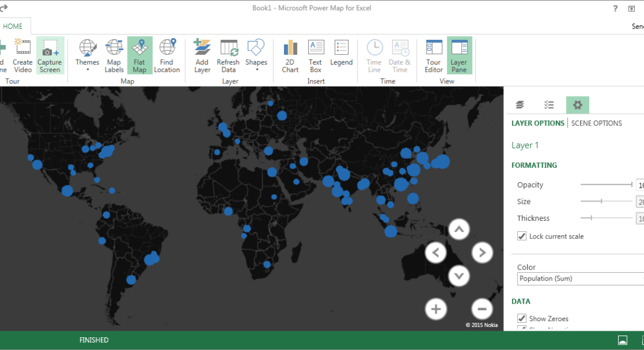Insert a 2D Chart

click(x=290, y=56)
